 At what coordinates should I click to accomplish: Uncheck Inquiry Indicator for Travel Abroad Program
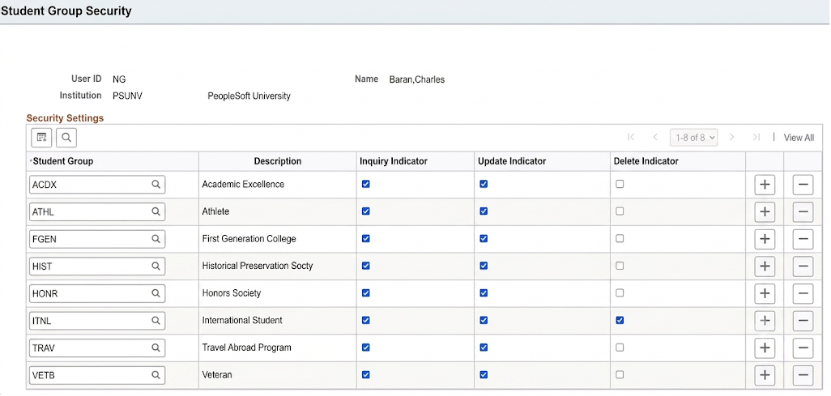[366, 348]
